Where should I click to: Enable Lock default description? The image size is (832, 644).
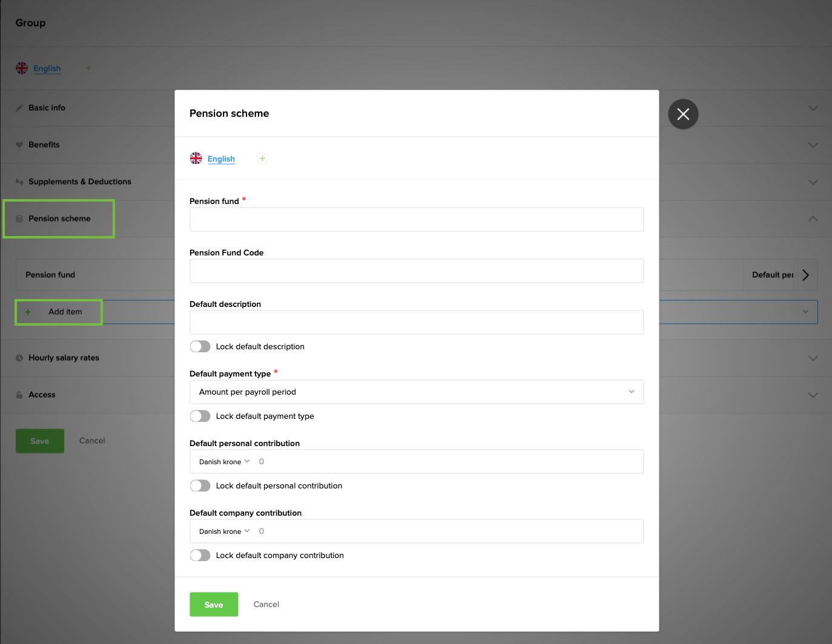click(200, 346)
